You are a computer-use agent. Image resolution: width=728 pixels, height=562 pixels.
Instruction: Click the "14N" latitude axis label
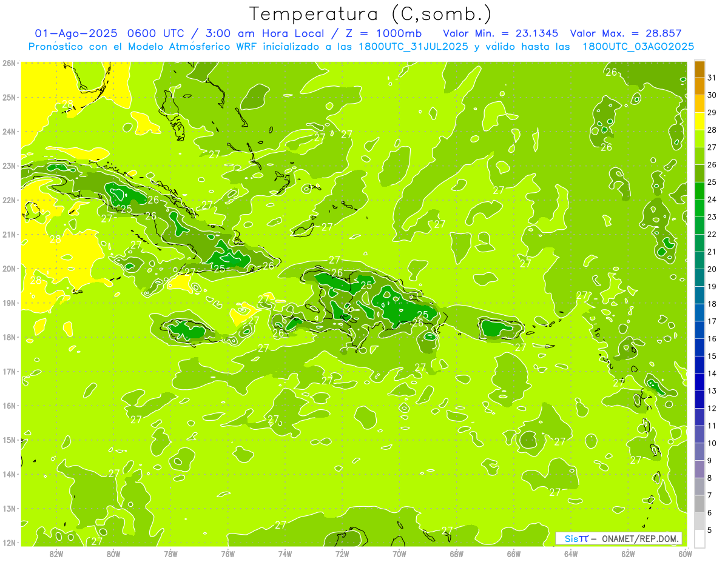click(x=9, y=474)
